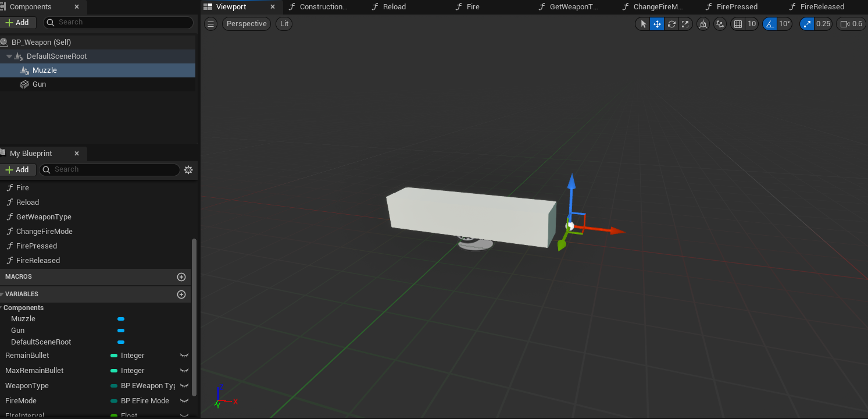
Task: Open viewport options hamburger menu
Action: (x=211, y=24)
